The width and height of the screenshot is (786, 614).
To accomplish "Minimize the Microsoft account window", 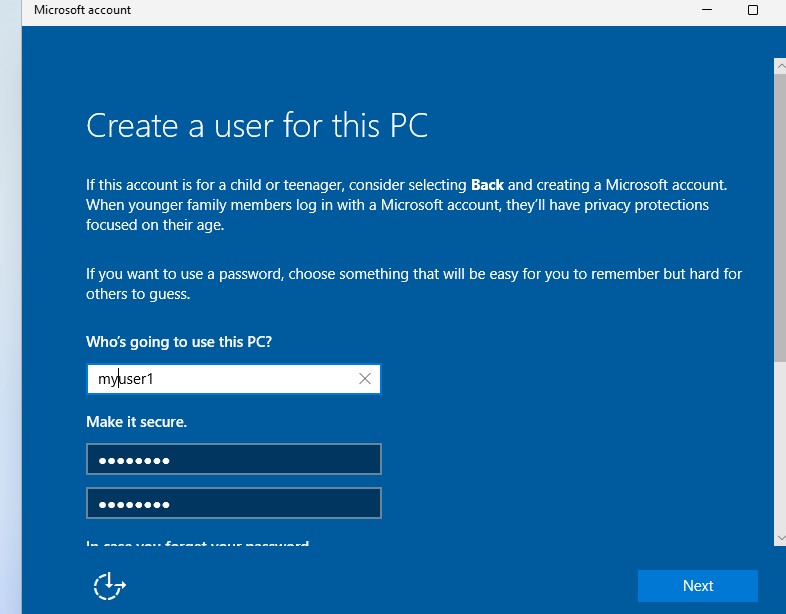I will tap(705, 10).
